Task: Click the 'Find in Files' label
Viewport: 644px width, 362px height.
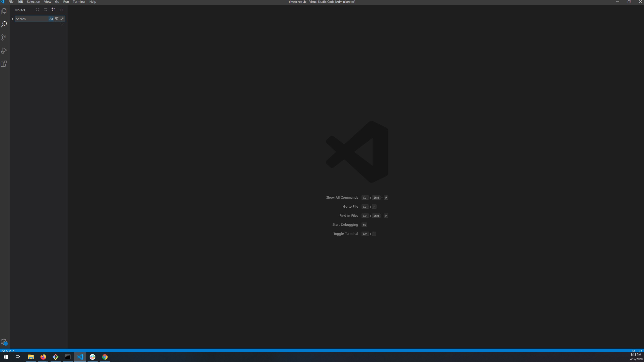Action: point(349,216)
